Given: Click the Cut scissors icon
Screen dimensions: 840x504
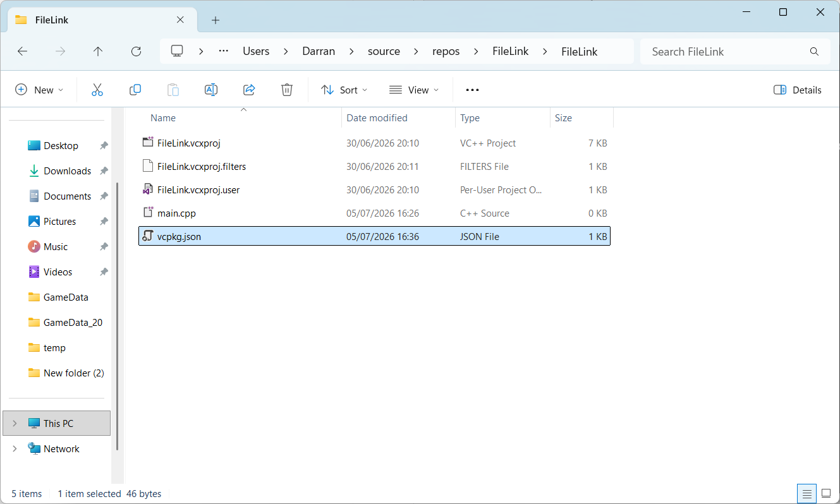Looking at the screenshot, I should 97,90.
